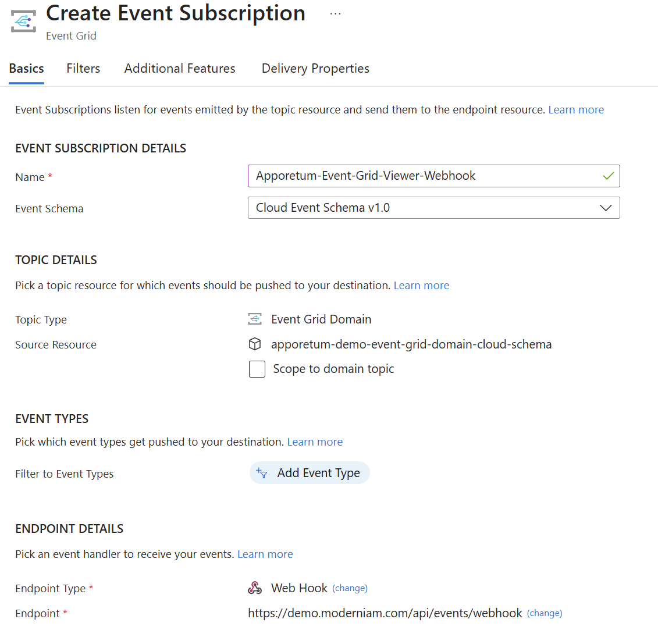Click the Source Resource field label
Image resolution: width=658 pixels, height=644 pixels.
pos(56,345)
